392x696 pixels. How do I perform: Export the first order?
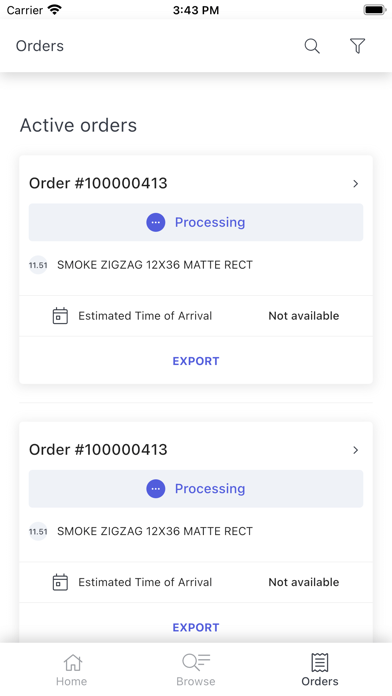(196, 361)
